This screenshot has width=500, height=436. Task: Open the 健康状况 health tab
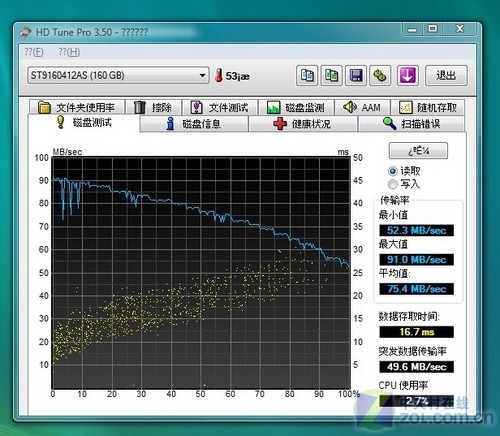[303, 124]
